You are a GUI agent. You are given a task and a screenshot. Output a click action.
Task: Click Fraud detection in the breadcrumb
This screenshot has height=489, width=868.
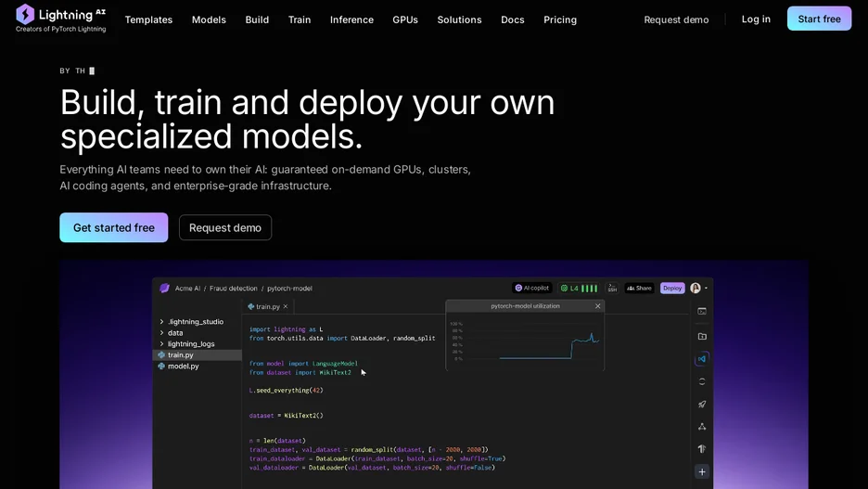233,289
